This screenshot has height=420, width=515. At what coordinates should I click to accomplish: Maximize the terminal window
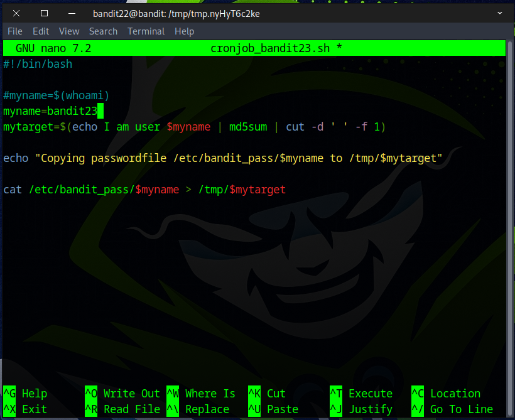point(44,13)
